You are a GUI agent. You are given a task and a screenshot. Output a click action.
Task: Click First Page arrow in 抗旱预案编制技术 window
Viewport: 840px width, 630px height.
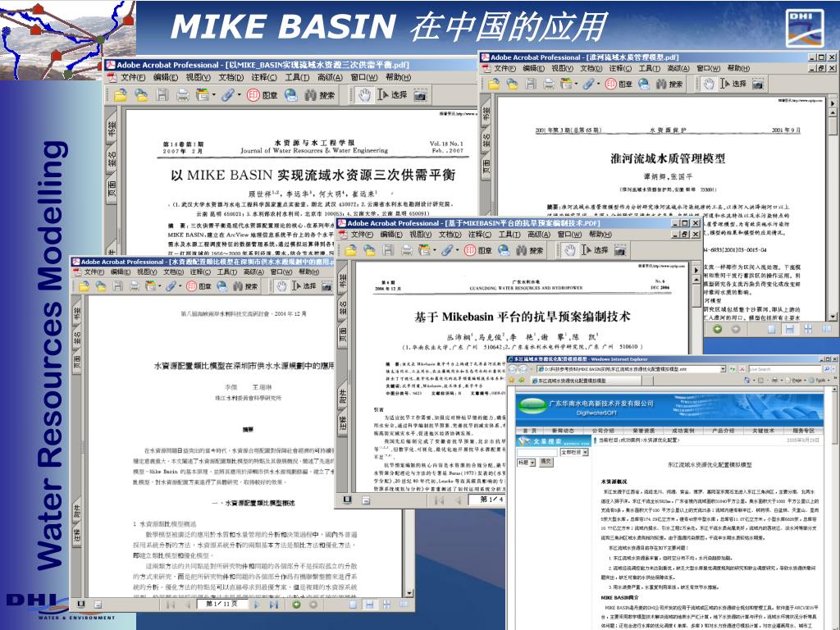pos(440,500)
